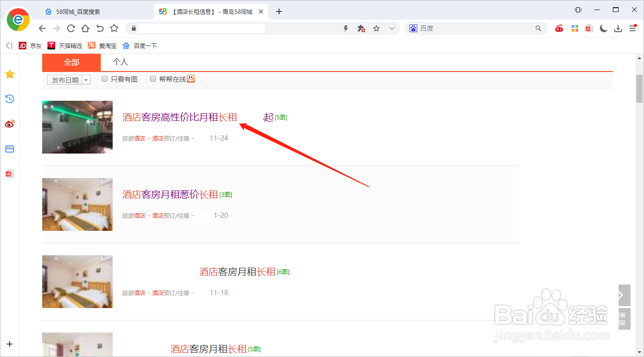This screenshot has width=644, height=357.
Task: Click the orange 帮帮 smiley icon
Action: [191, 79]
